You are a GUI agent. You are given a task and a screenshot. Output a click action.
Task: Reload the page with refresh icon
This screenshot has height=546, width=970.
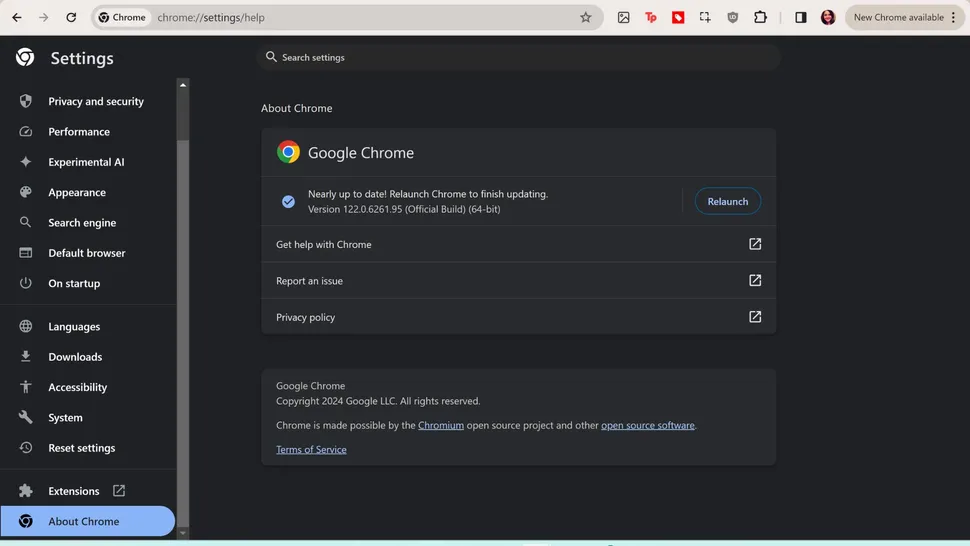tap(71, 17)
